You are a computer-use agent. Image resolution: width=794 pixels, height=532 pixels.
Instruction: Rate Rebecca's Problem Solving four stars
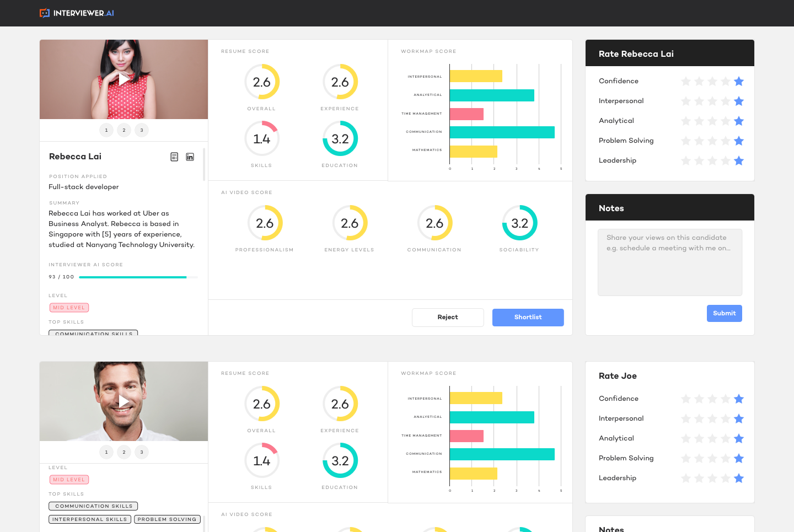pyautogui.click(x=726, y=141)
